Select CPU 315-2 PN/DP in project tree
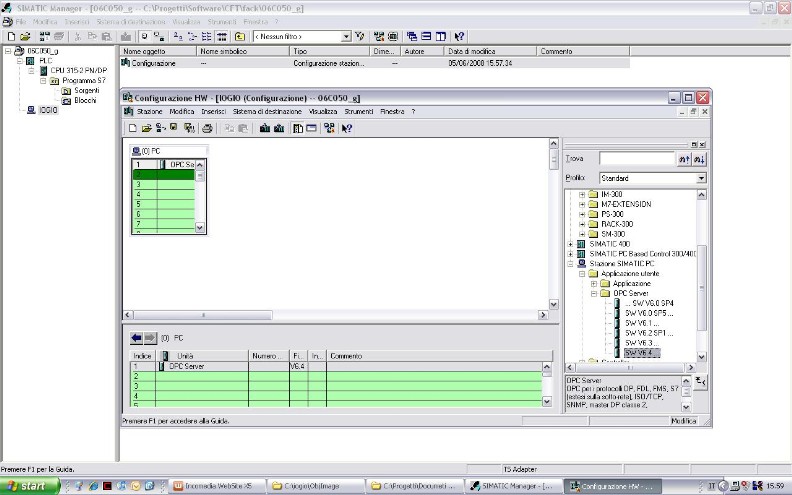This screenshot has width=792, height=495. click(78, 71)
